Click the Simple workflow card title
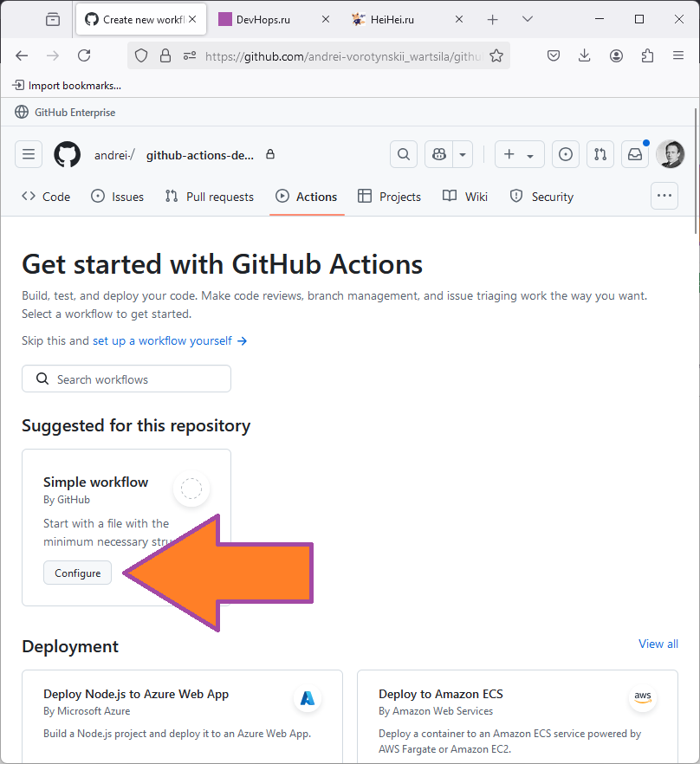 [95, 482]
